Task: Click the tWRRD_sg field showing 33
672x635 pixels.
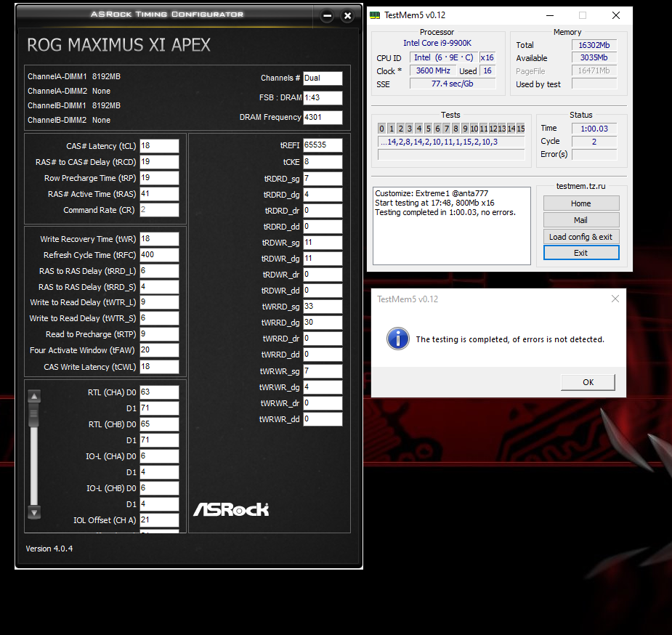Action: pos(323,307)
